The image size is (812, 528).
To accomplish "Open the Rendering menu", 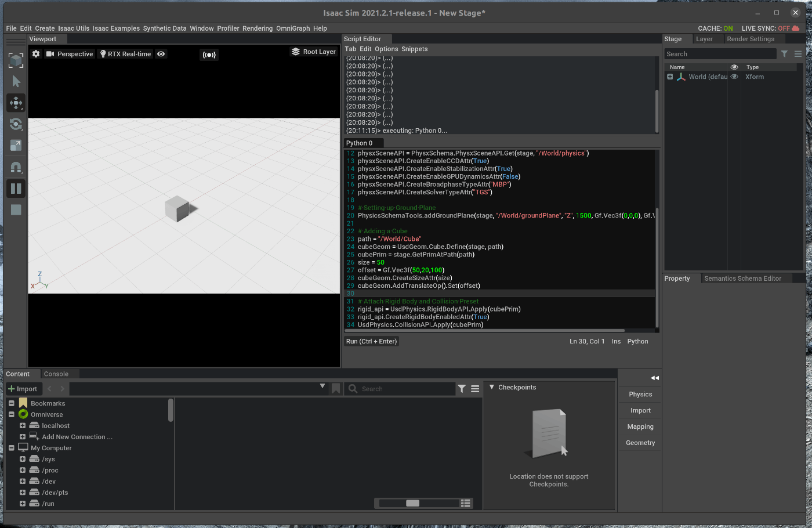I will [258, 28].
